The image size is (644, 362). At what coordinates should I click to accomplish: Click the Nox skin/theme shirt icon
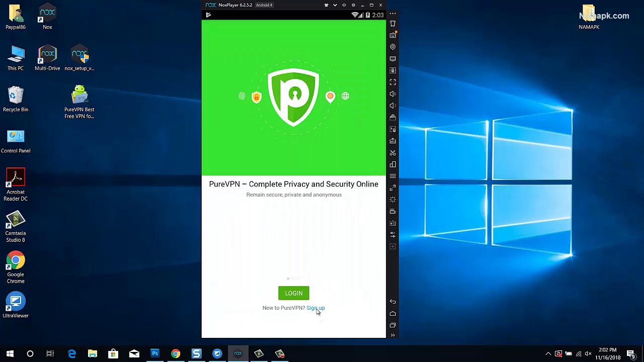pos(326,5)
